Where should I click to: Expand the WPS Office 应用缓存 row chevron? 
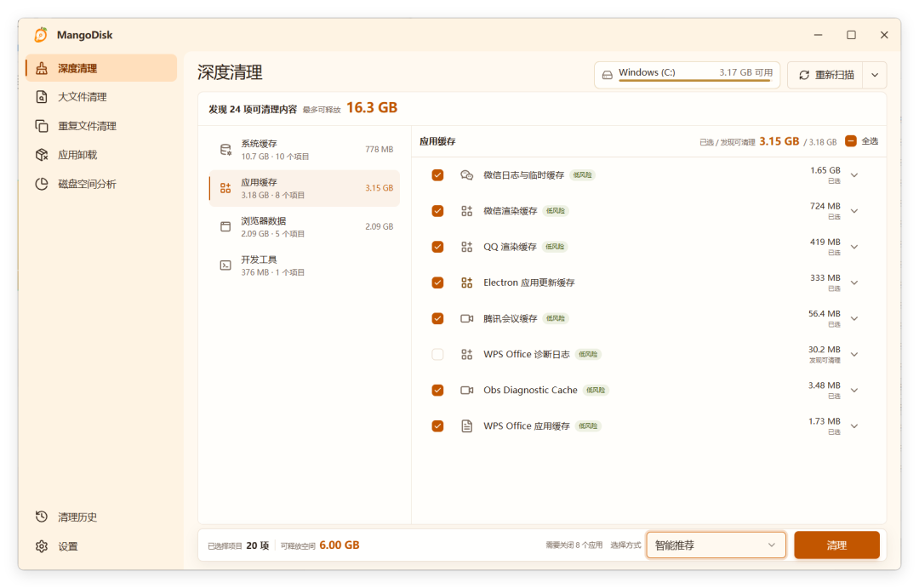click(x=854, y=426)
